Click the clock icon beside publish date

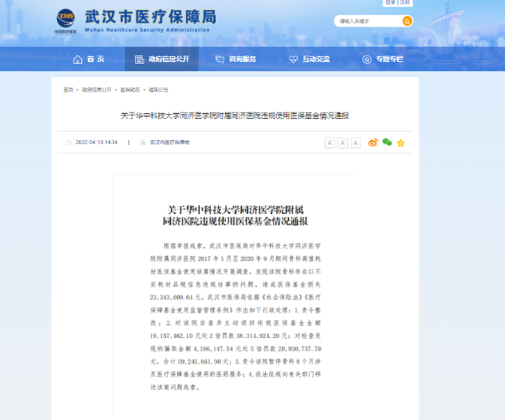[69, 143]
